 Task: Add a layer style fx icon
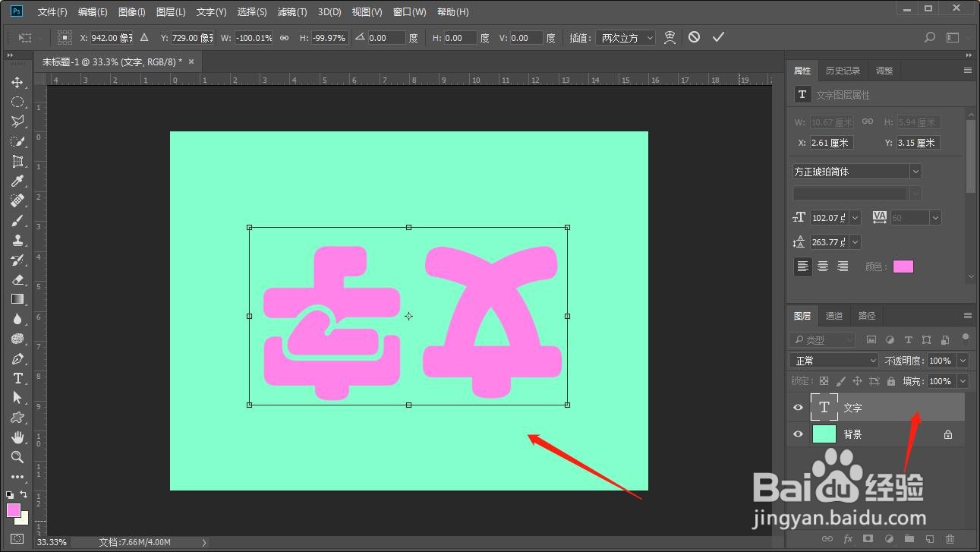coord(849,539)
